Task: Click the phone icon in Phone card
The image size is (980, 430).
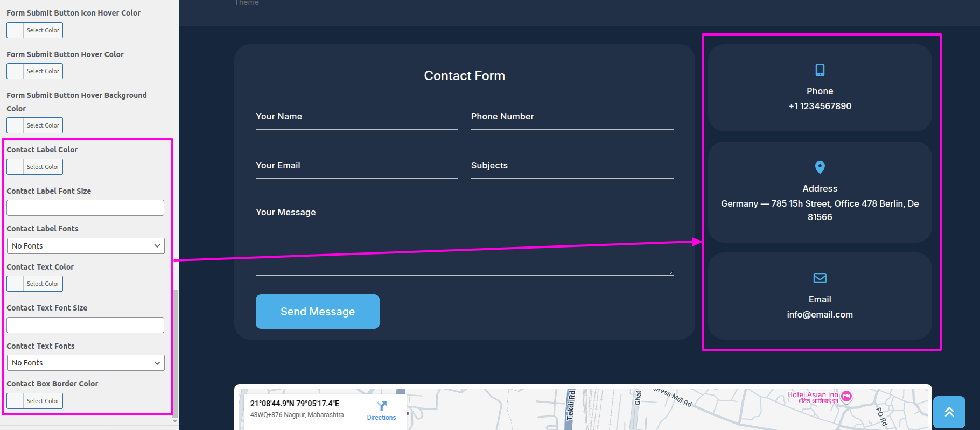Action: (x=820, y=70)
